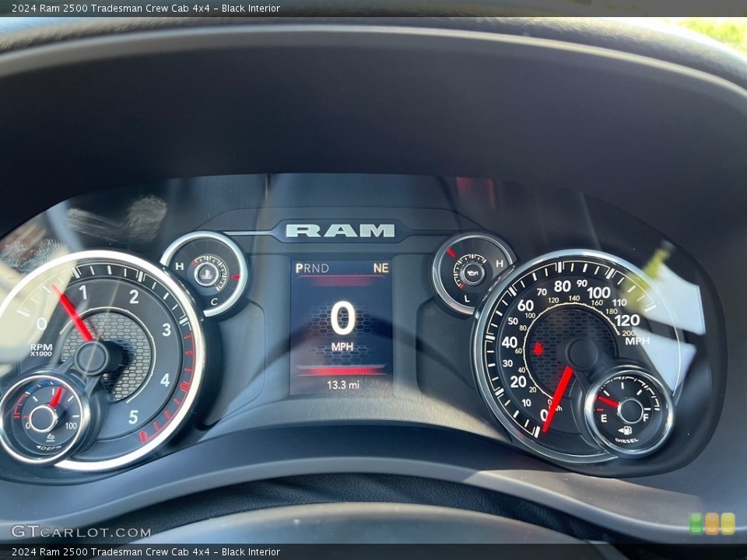
Task: Click the red tachometer needle
Action: [x=73, y=313]
